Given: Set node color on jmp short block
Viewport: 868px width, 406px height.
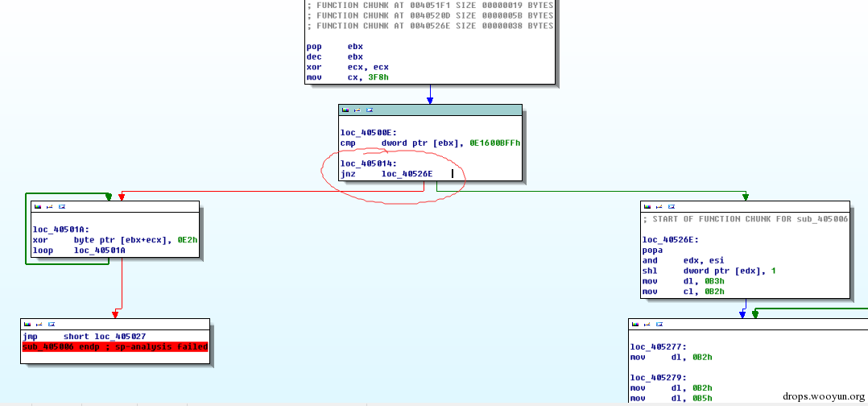Looking at the screenshot, I should [27, 324].
